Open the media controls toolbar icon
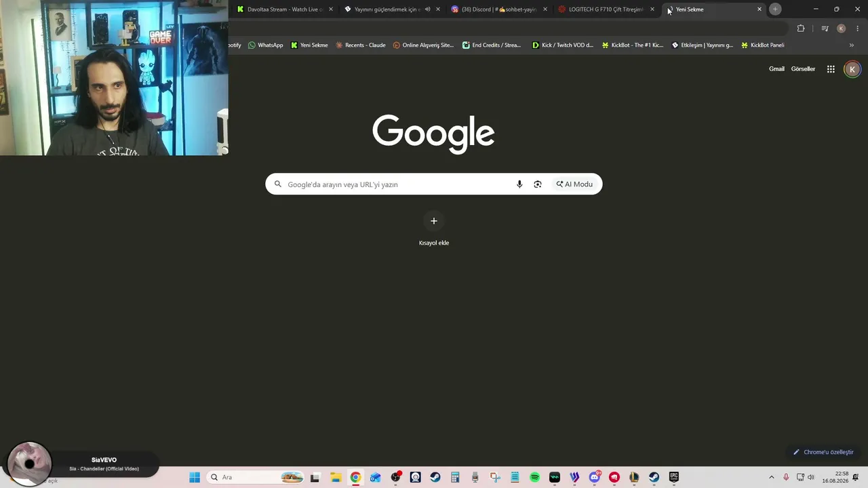868x488 pixels. pyautogui.click(x=825, y=28)
